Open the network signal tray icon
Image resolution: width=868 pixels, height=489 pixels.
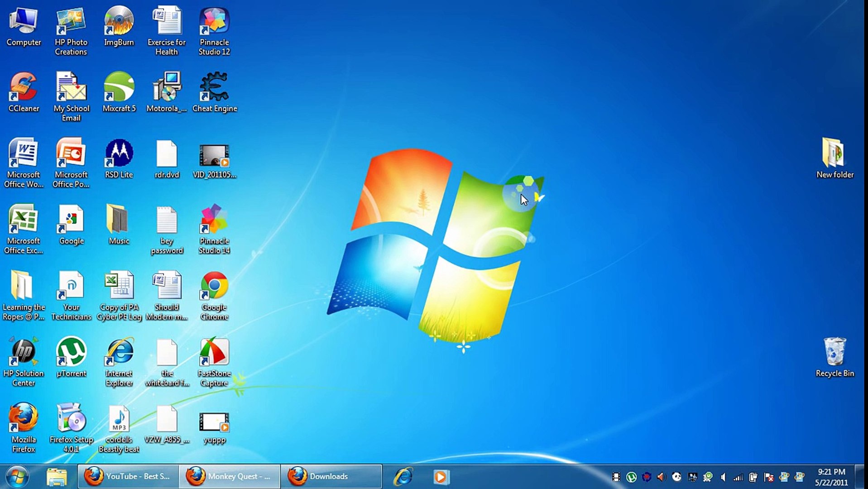tap(738, 477)
